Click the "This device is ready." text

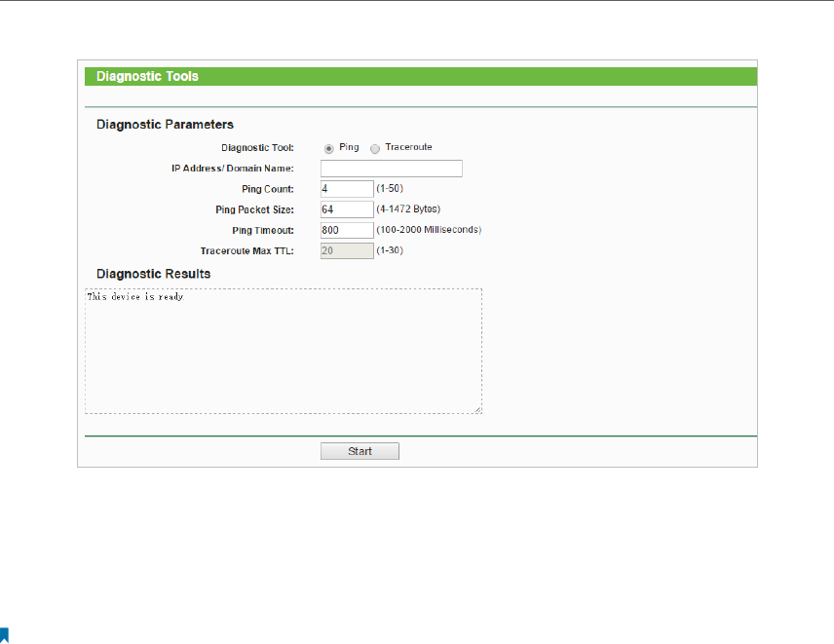click(135, 297)
